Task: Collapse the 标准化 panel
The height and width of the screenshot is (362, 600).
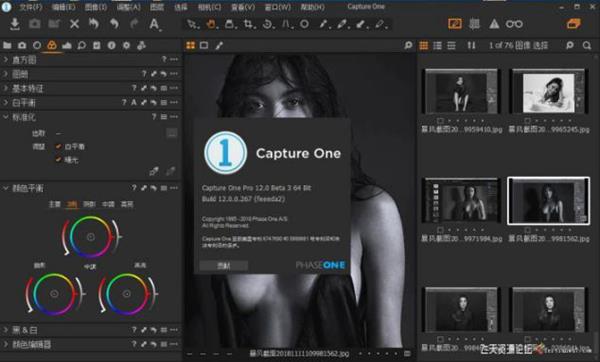Action: coord(6,116)
